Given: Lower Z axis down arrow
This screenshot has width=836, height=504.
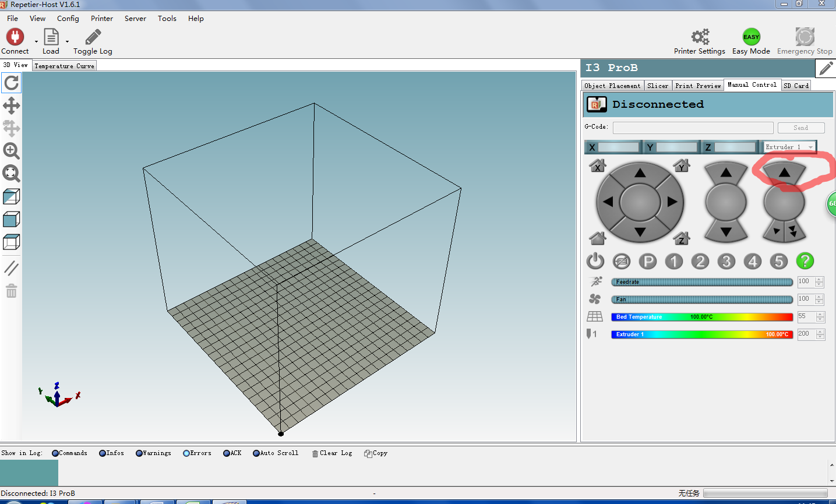Looking at the screenshot, I should click(726, 232).
